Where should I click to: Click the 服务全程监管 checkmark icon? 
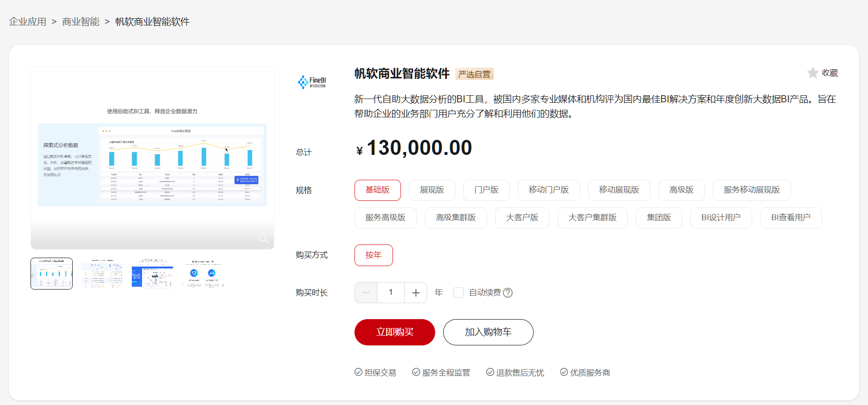tap(416, 372)
